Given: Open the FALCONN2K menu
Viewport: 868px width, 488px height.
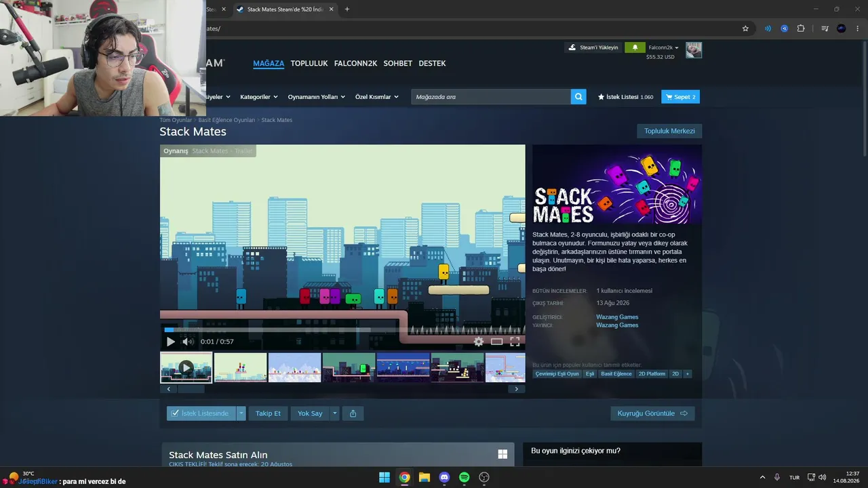Looking at the screenshot, I should [x=355, y=64].
